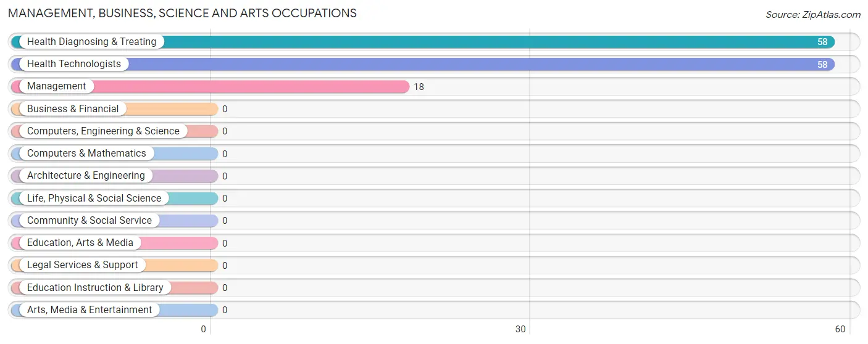Click the 60 axis tick label
This screenshot has width=868, height=344.
(x=840, y=329)
